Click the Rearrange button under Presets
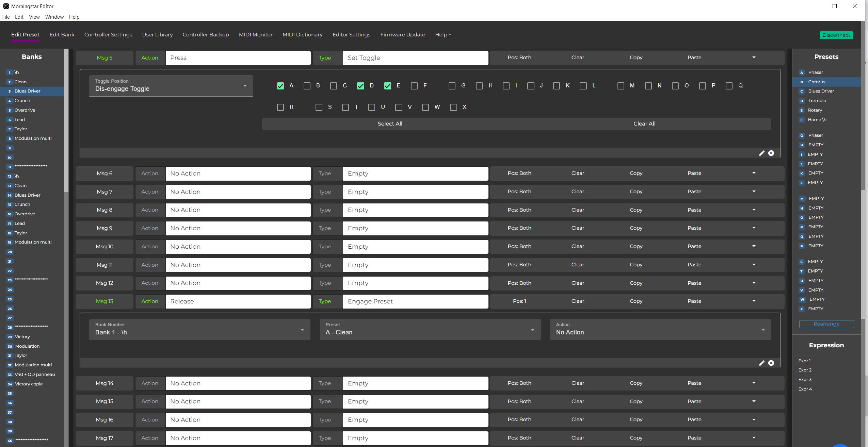Screen dimensions: 868x447 point(826,324)
